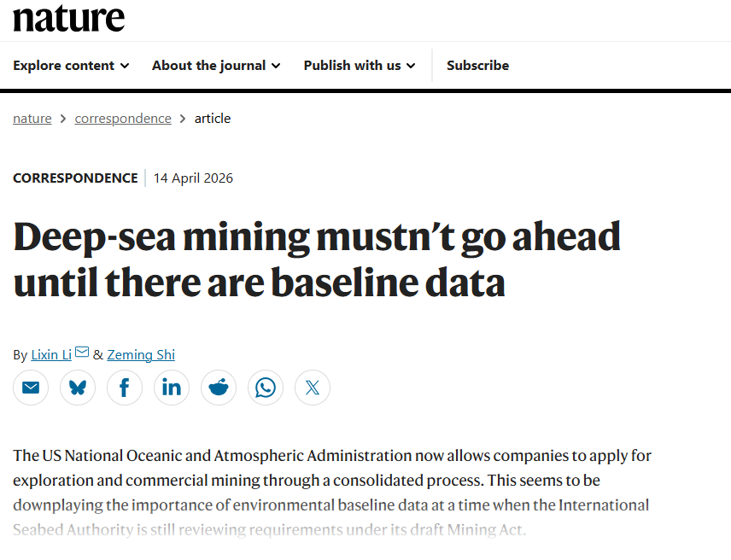The height and width of the screenshot is (560, 731).
Task: Open author Lixin Li's link
Action: (x=51, y=355)
